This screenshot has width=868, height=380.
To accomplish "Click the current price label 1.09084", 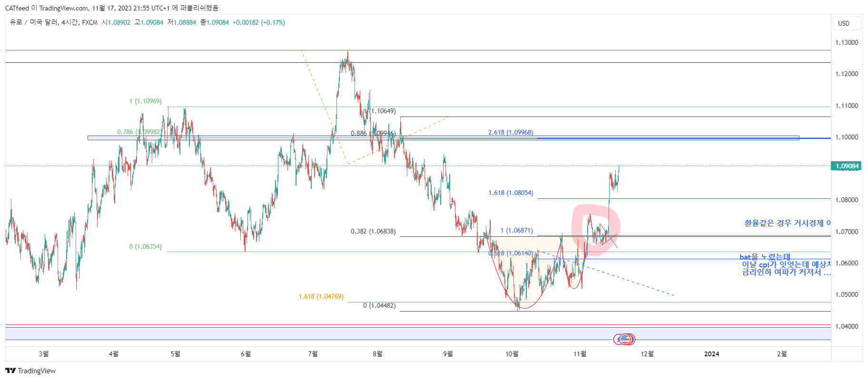I will tap(847, 166).
